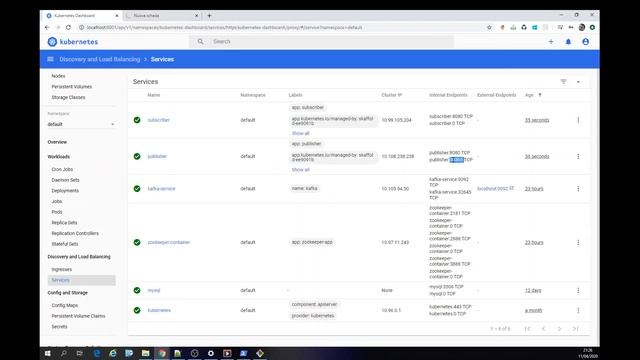Open the kafka-service link
Screen dimensions: 640x360
point(161,189)
